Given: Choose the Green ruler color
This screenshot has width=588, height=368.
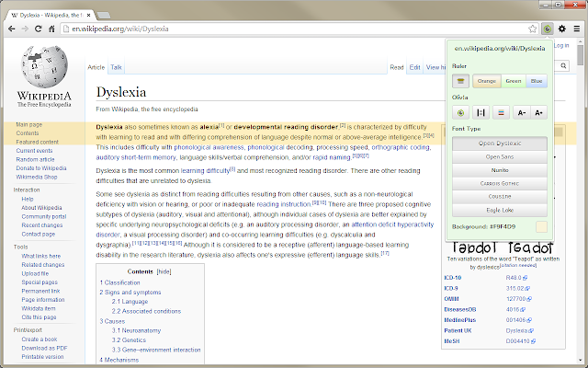Looking at the screenshot, I should click(x=514, y=81).
